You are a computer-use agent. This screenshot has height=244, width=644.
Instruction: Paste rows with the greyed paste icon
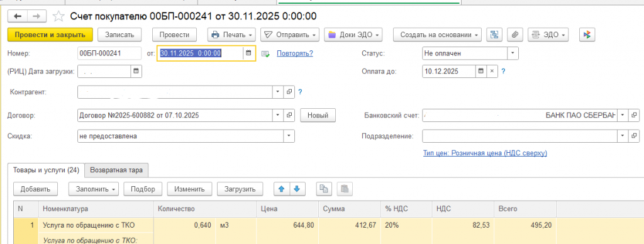pyautogui.click(x=345, y=189)
